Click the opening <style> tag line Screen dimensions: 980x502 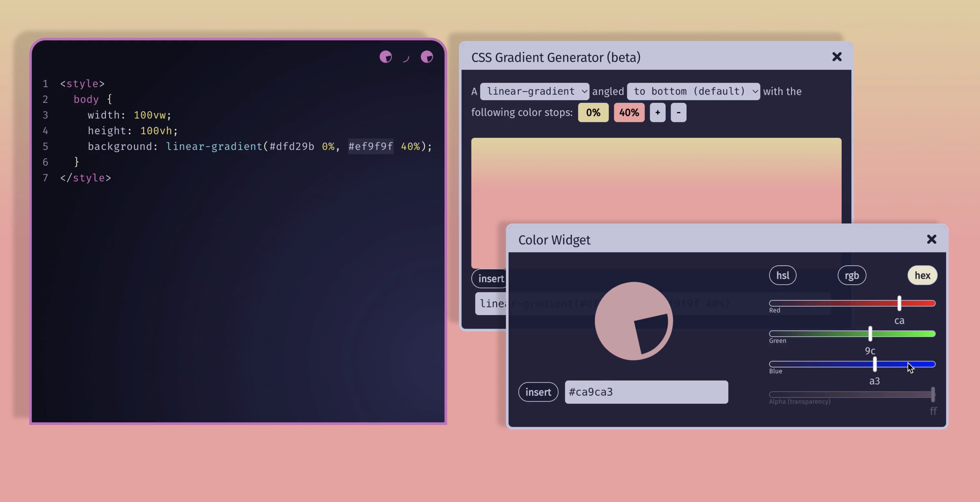[82, 84]
